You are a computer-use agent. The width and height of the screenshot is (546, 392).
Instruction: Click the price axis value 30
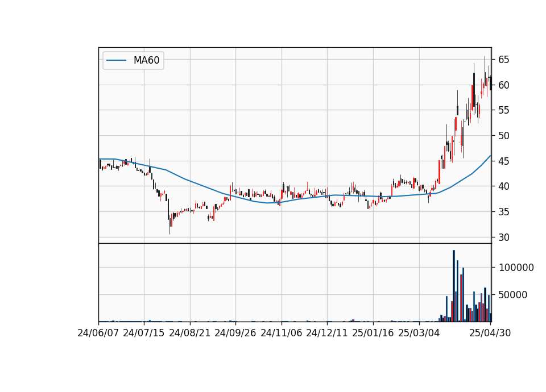coord(503,237)
